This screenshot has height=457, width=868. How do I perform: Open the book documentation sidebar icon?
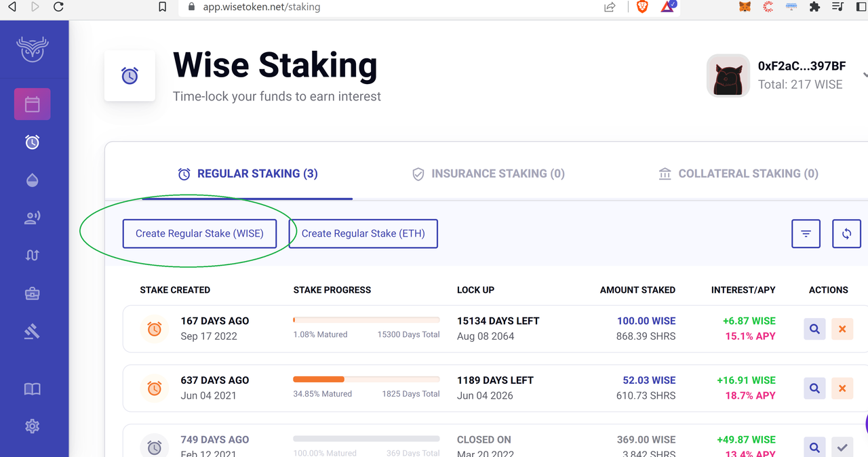tap(33, 389)
